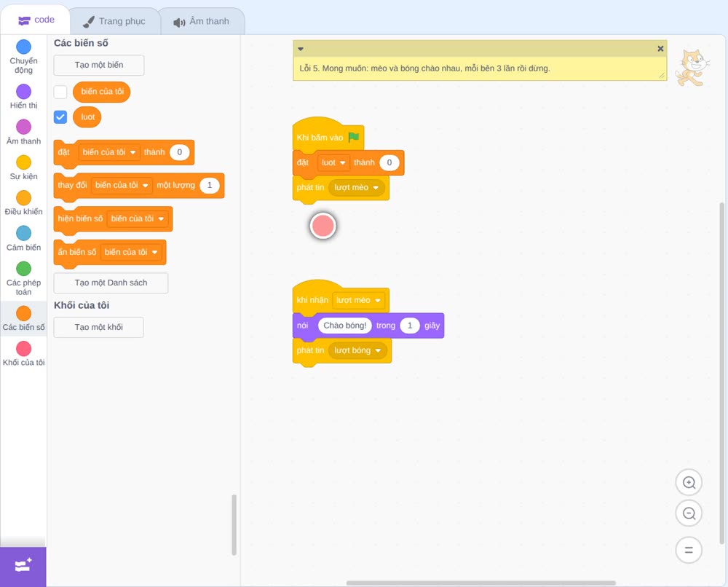Click the workspace horizontal scrollbar

click(x=481, y=583)
